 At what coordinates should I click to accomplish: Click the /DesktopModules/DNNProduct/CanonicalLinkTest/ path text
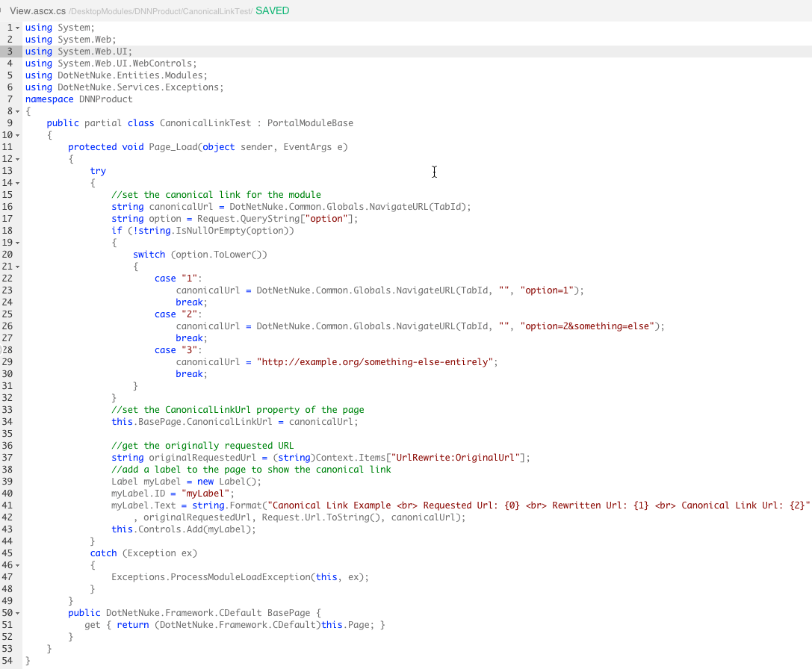(161, 11)
